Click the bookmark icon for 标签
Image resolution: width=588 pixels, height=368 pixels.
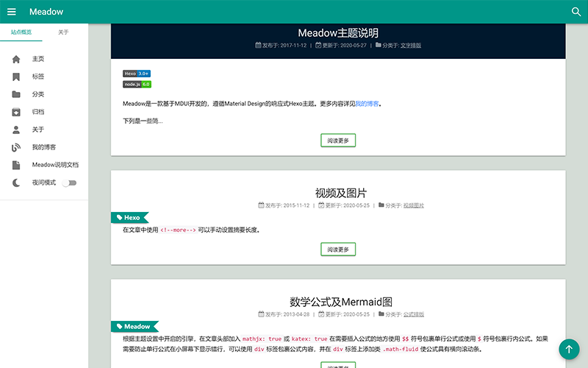16,77
